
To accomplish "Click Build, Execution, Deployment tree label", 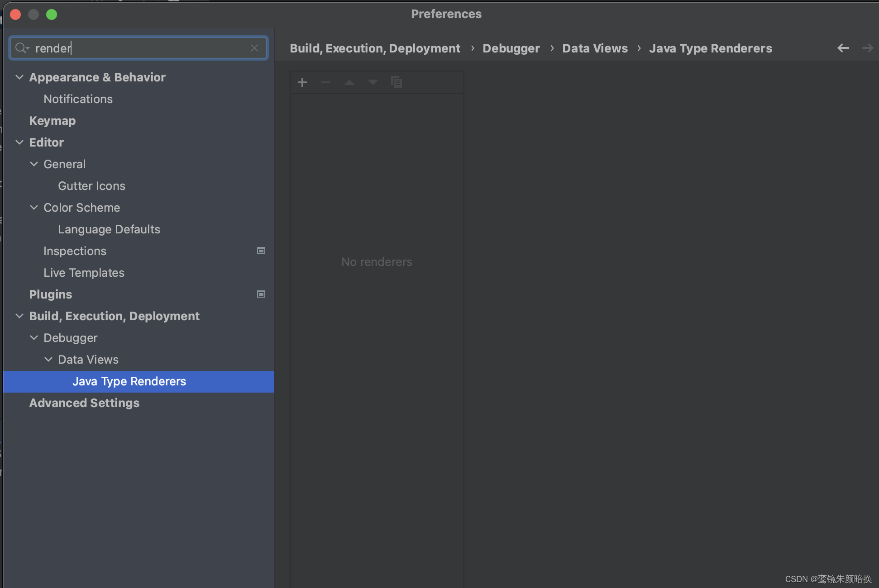I will [x=115, y=316].
